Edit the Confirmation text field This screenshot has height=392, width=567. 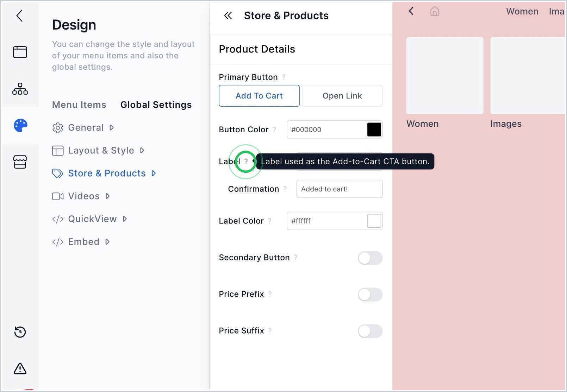point(339,189)
